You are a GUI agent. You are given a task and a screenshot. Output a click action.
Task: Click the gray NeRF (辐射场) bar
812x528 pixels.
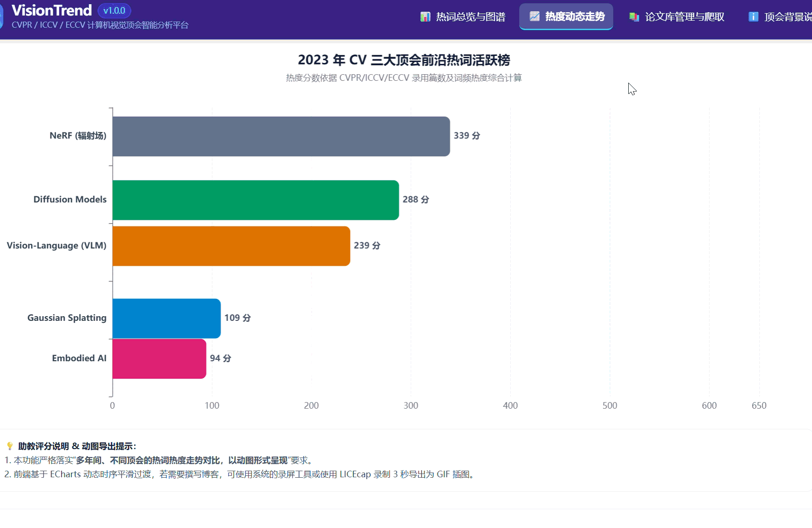(281, 136)
